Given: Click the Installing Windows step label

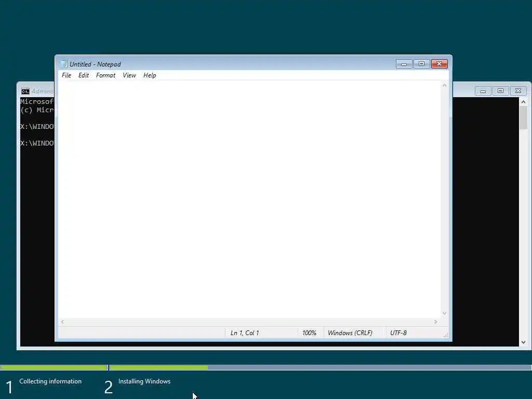Looking at the screenshot, I should point(144,381).
